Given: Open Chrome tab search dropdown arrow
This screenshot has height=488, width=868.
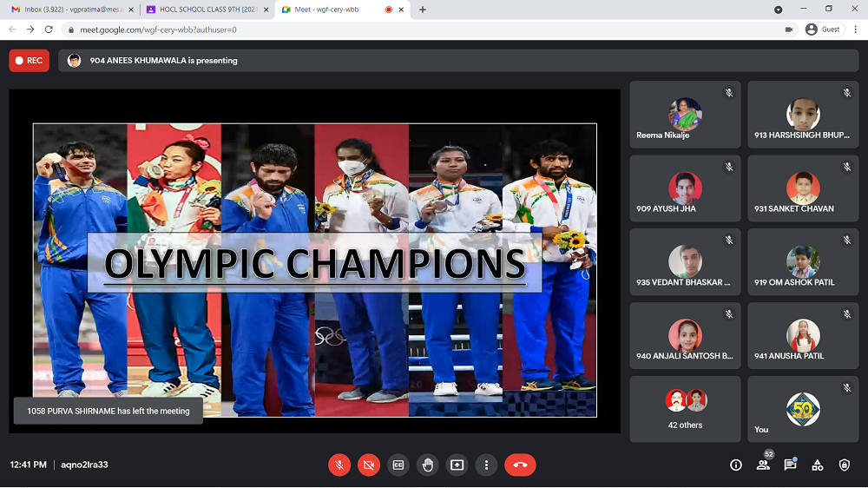Looking at the screenshot, I should click(x=777, y=10).
